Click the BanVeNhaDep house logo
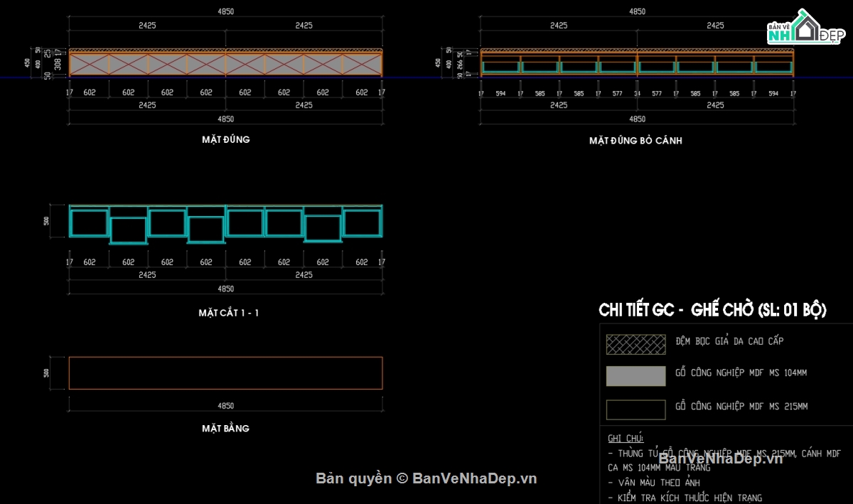Image resolution: width=853 pixels, height=504 pixels. (806, 30)
